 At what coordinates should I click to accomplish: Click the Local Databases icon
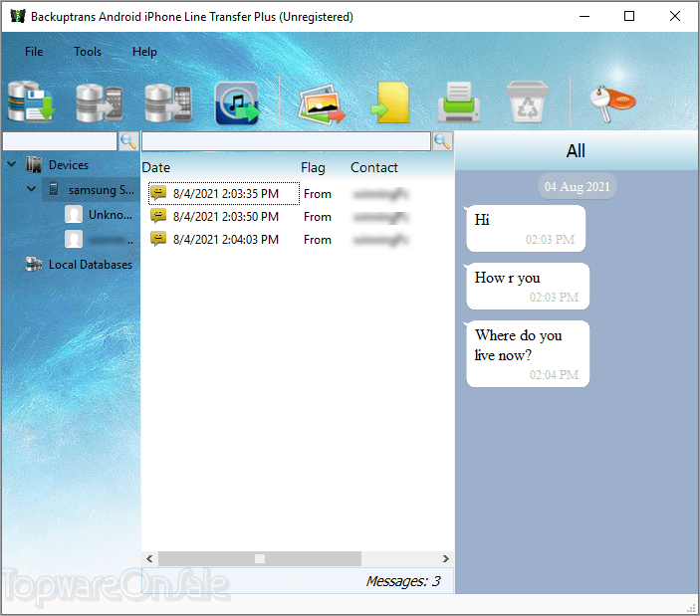[34, 264]
